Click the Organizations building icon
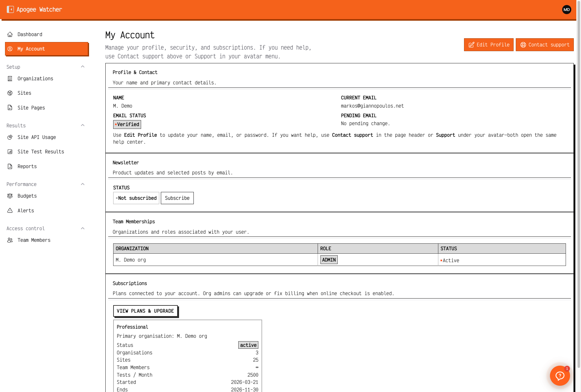 point(10,78)
